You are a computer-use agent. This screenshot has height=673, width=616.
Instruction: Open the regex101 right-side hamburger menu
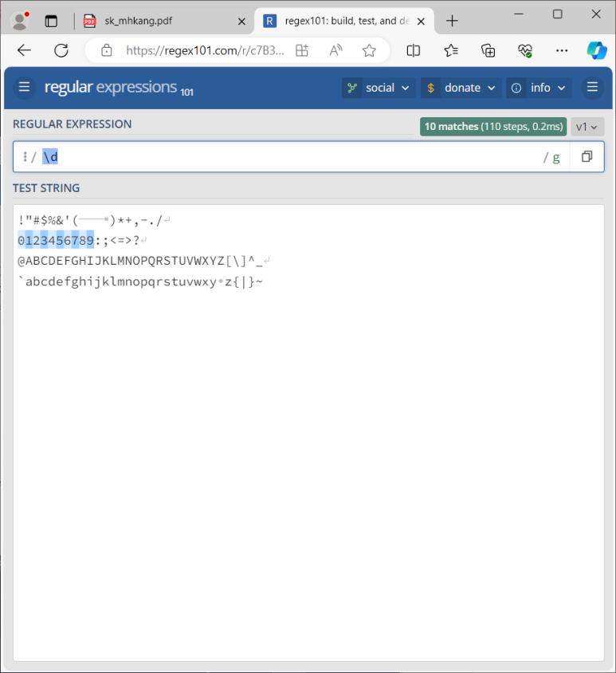592,88
